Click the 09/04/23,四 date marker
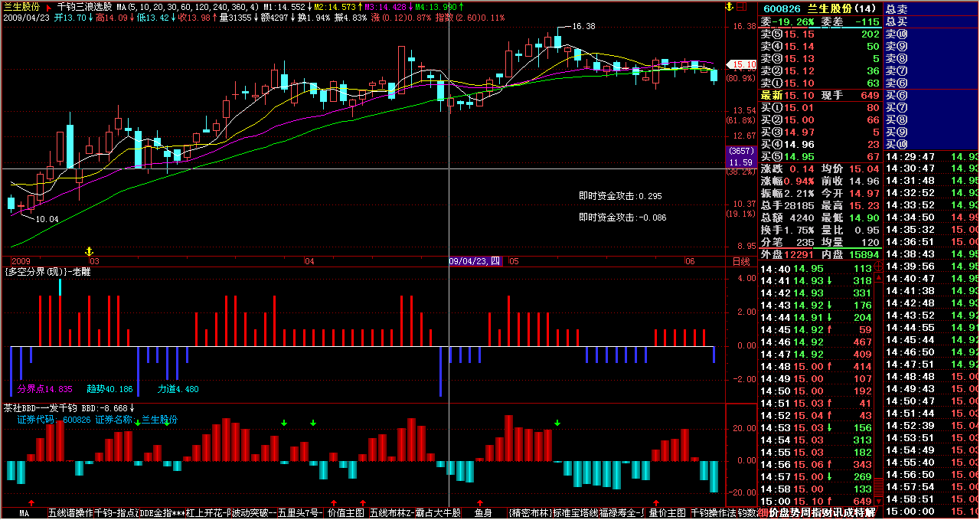Image resolution: width=980 pixels, height=520 pixels. 475,261
